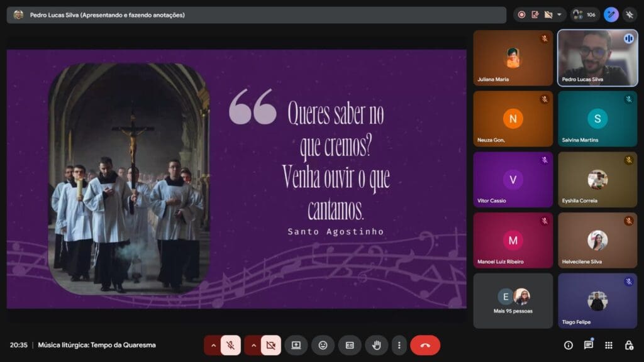Click the present screen icon
This screenshot has height=362, width=644.
[296, 345]
